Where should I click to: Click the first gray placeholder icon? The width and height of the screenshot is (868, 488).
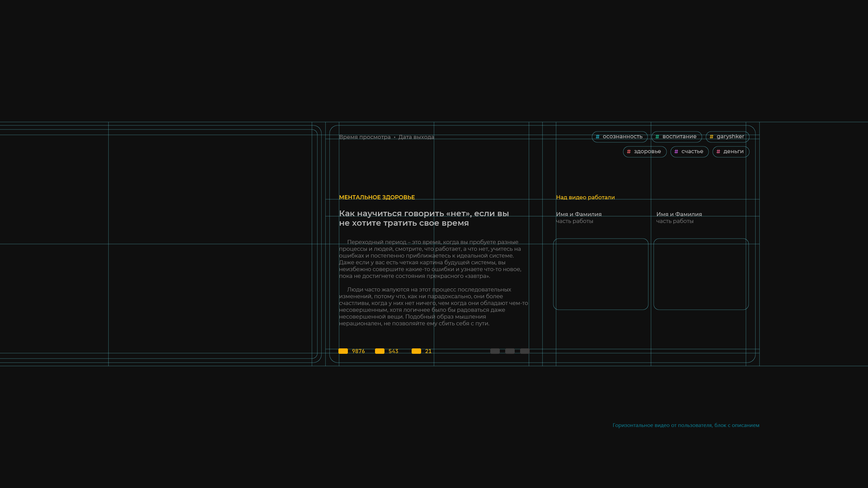[x=495, y=351]
